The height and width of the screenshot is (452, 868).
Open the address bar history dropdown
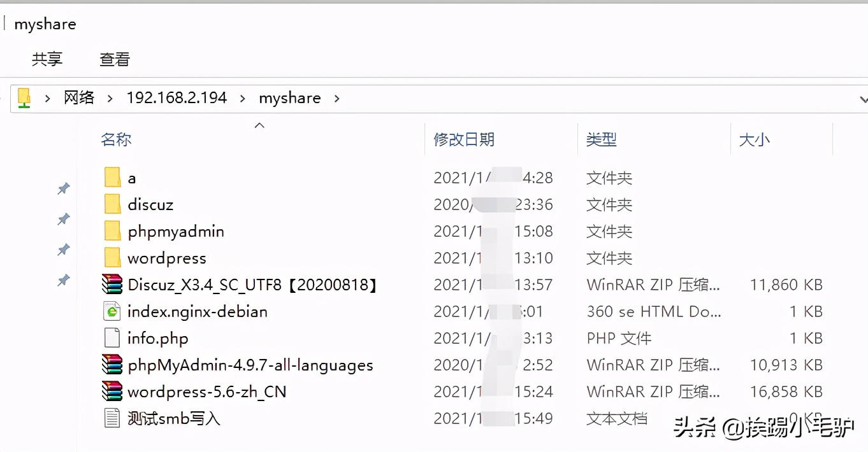[x=863, y=99]
